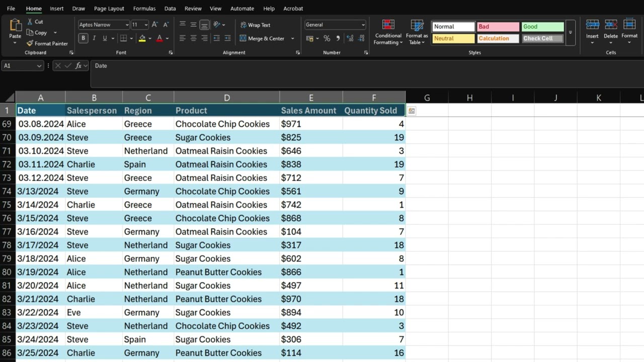Decrease font size with the smaller A icon
The height and width of the screenshot is (362, 644).
pyautogui.click(x=166, y=25)
